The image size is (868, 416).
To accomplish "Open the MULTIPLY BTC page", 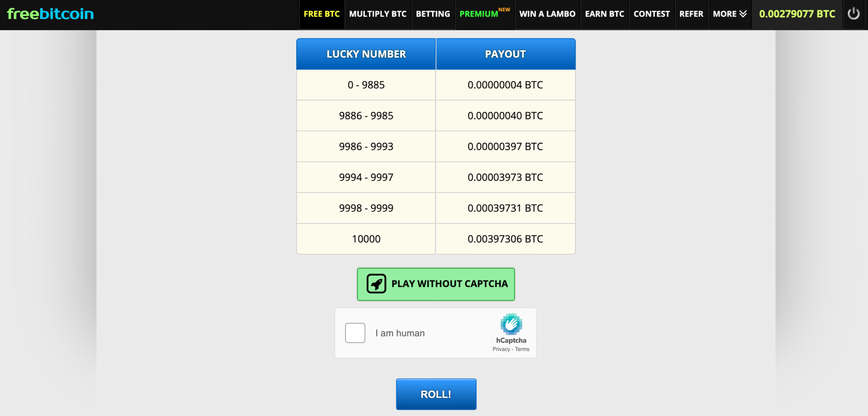I will (378, 14).
